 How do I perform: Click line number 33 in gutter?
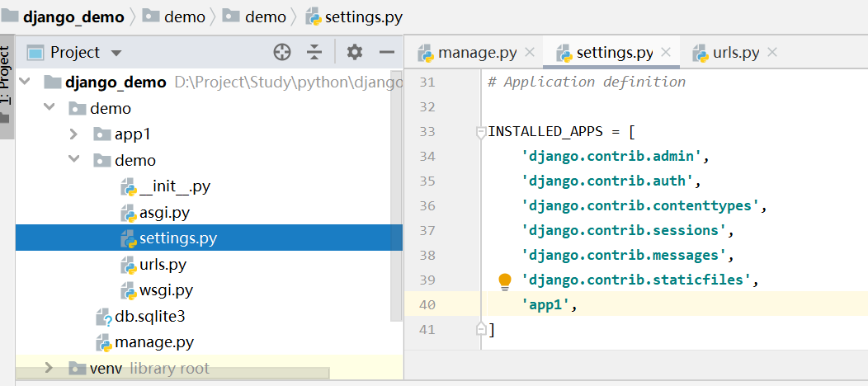coord(427,132)
